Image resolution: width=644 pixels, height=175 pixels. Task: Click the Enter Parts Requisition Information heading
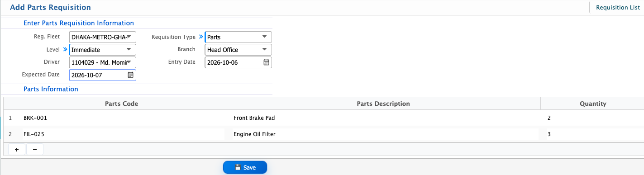[79, 23]
